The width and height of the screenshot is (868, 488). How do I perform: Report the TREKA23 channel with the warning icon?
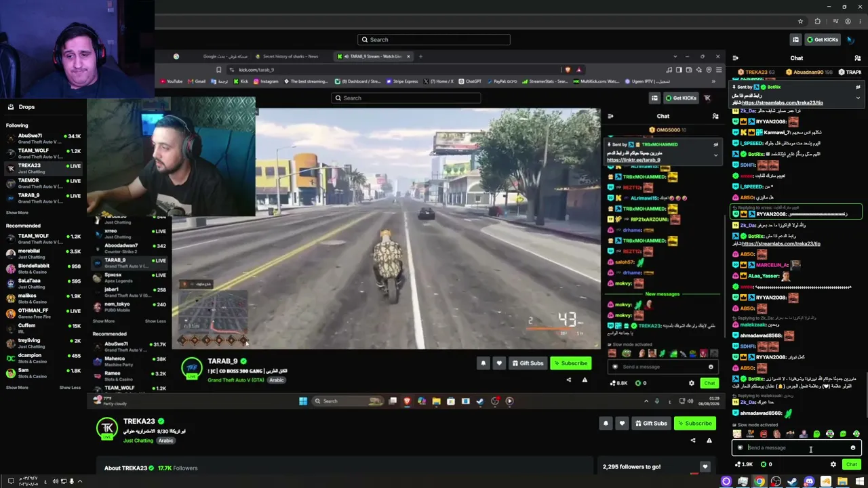709,441
